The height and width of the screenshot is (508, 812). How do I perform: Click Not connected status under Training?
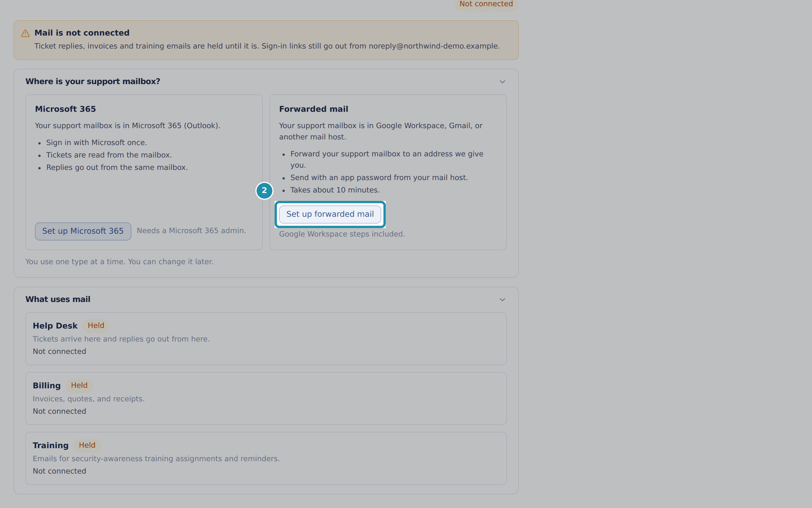(59, 471)
